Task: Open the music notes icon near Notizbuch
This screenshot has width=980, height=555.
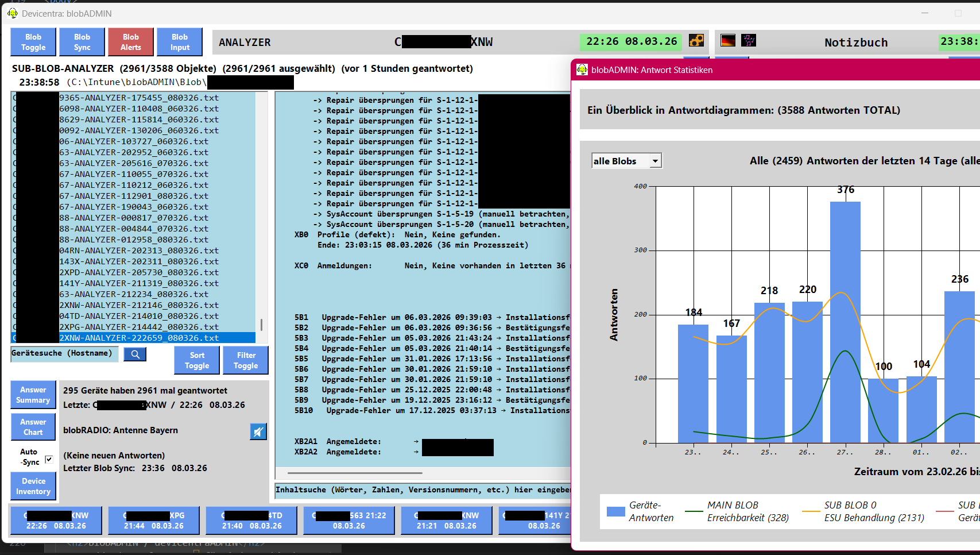Action: 749,40
